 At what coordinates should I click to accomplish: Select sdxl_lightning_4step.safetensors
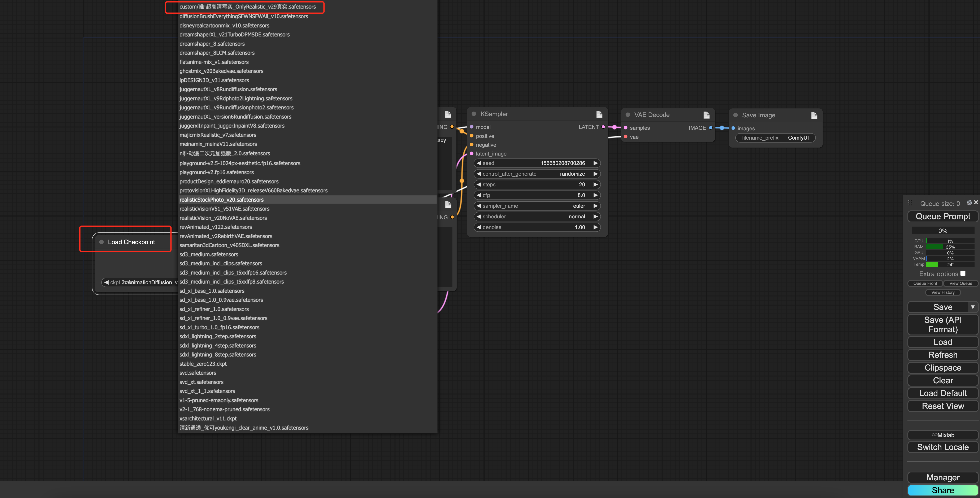point(307,345)
